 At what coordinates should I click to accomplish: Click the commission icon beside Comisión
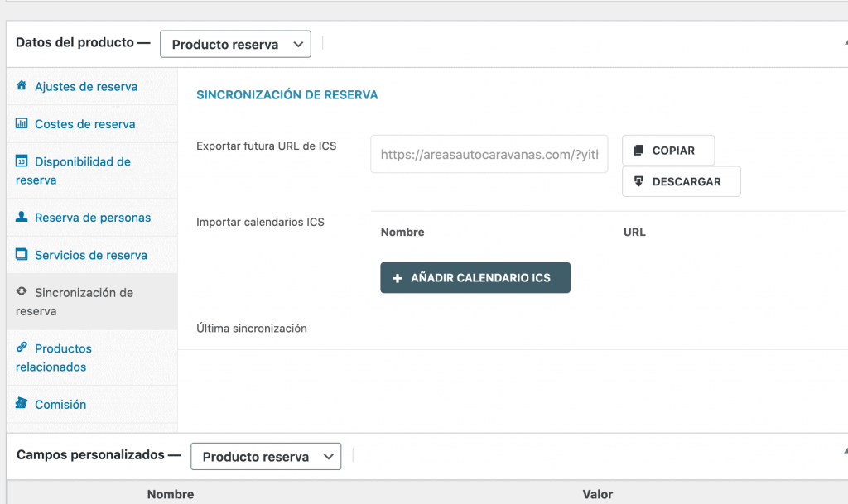coord(22,403)
